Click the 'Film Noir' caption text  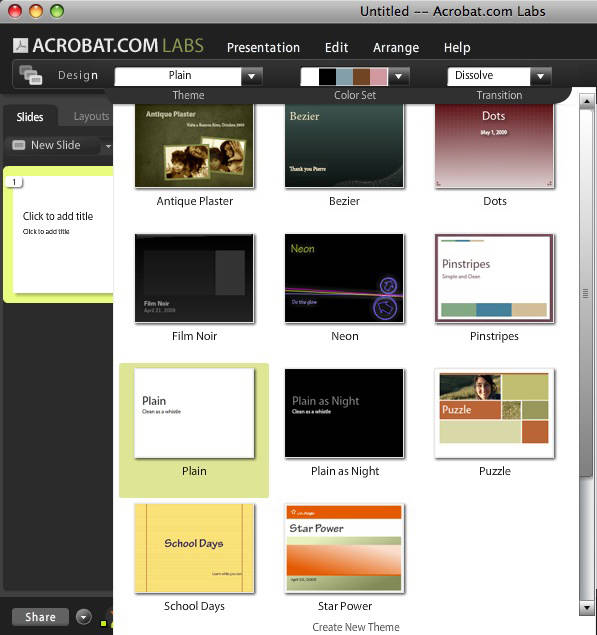(194, 336)
